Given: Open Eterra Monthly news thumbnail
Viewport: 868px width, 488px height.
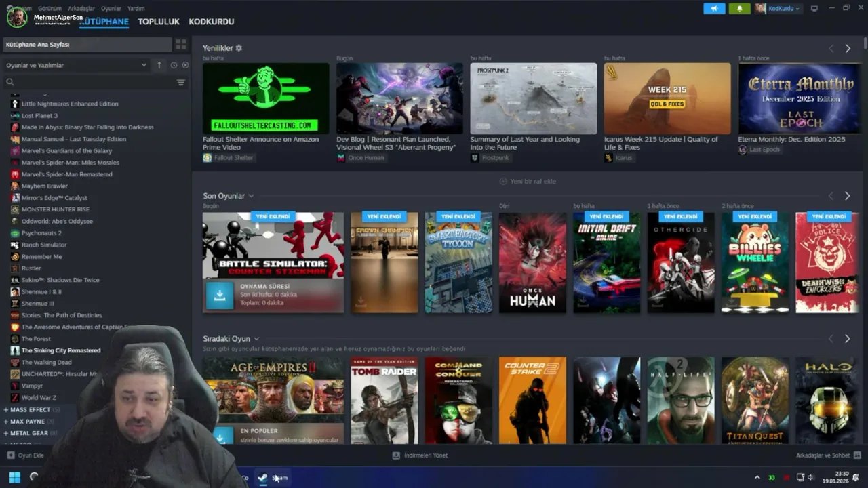Looking at the screenshot, I should [x=799, y=98].
